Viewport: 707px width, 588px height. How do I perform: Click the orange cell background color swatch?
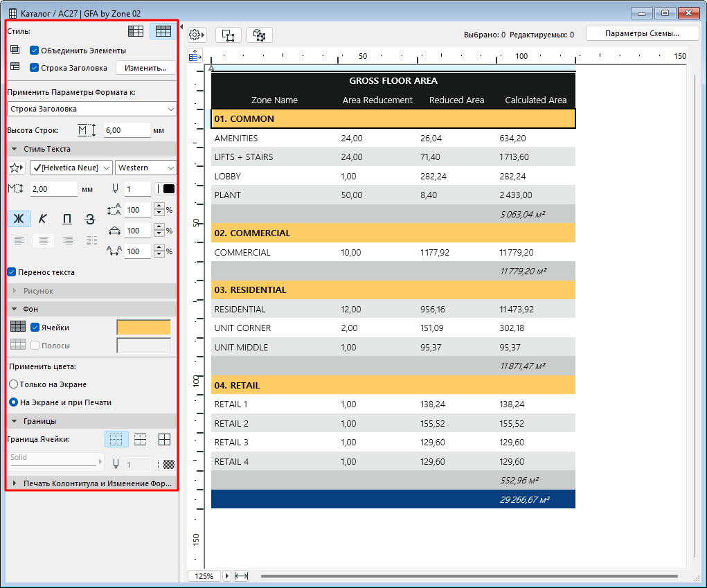[143, 328]
